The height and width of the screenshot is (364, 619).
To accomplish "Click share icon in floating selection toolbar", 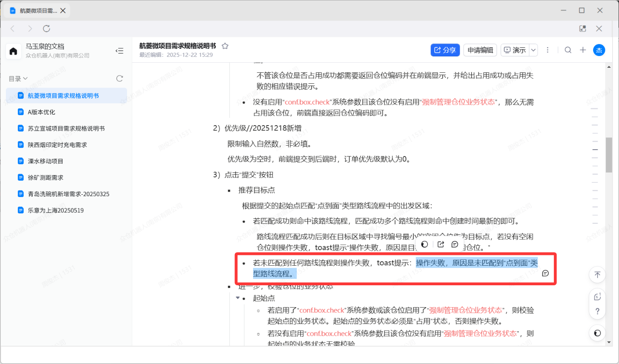I will (440, 244).
